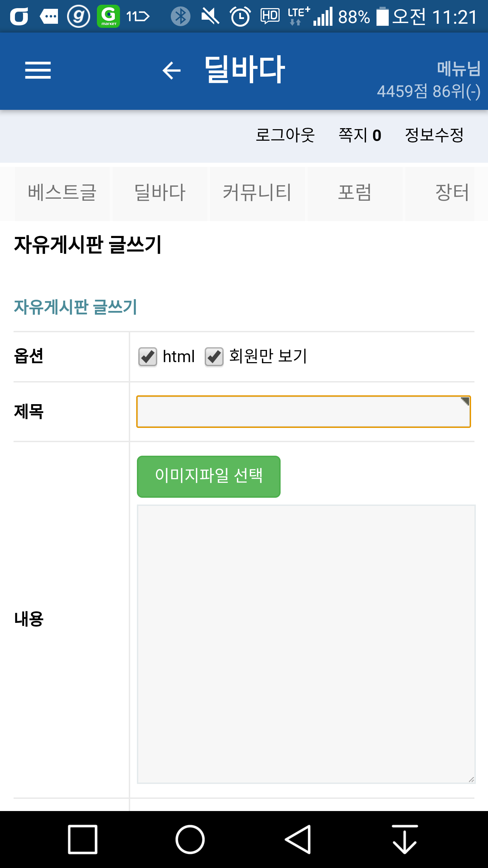Open the hamburger menu
Viewport: 488px width, 868px height.
(38, 70)
